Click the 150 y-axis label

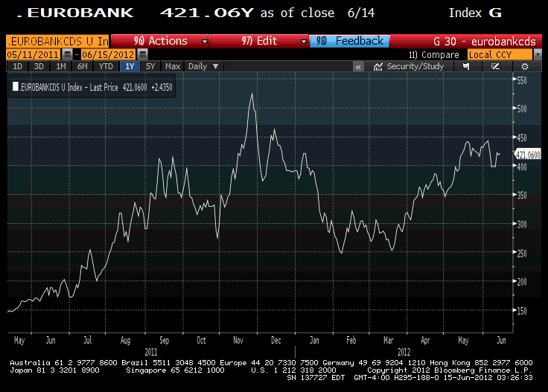coord(522,311)
